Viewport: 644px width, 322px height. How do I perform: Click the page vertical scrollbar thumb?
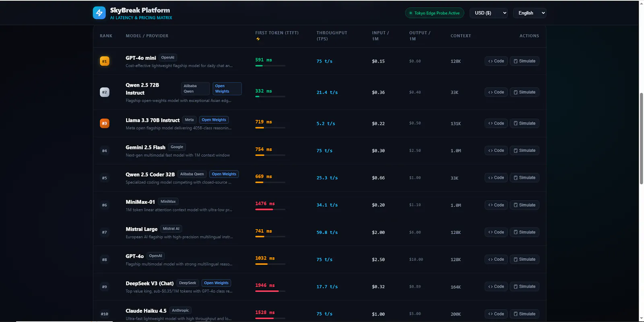click(642, 138)
